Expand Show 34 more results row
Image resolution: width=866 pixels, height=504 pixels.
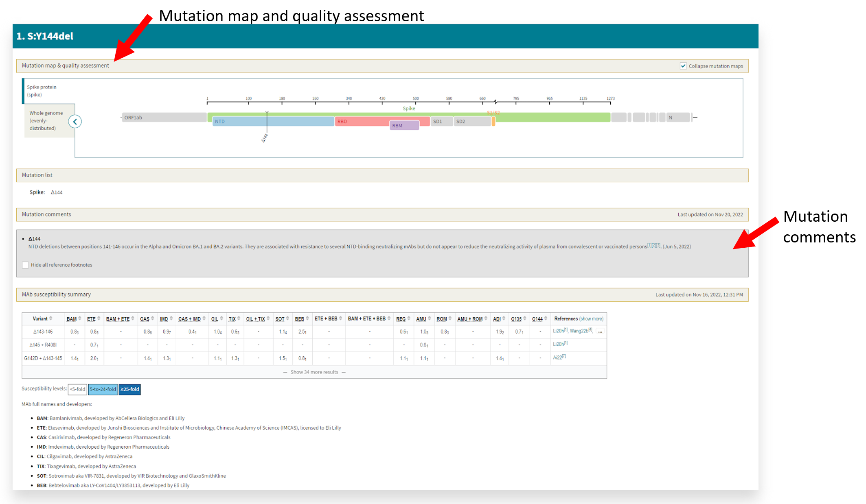pyautogui.click(x=314, y=372)
